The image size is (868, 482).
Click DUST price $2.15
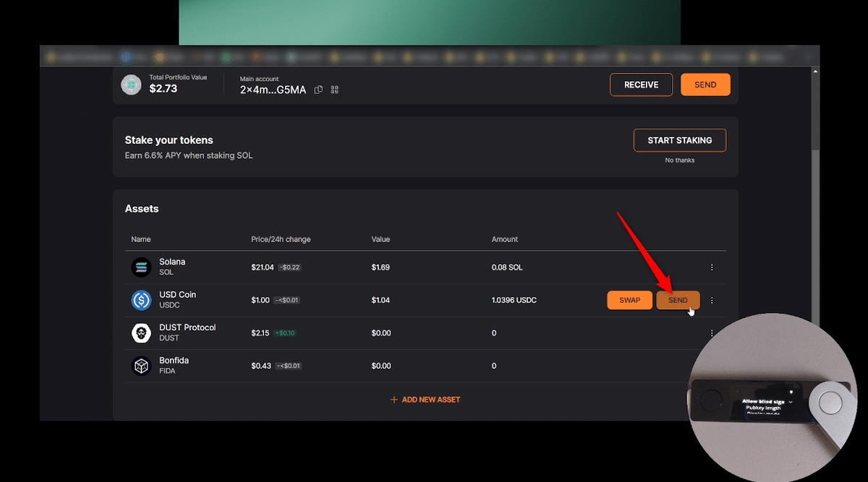tap(260, 333)
